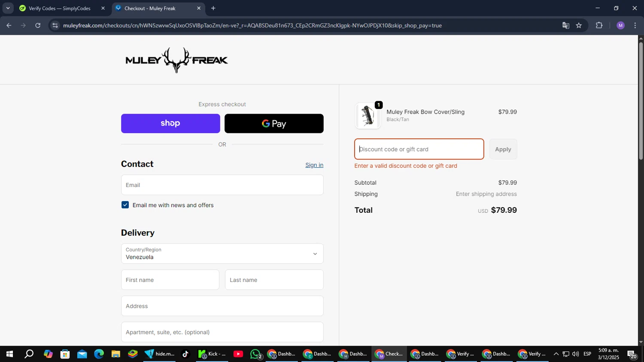Open volume control tray icon
Viewport: 644px width, 362px height.
click(x=575, y=354)
